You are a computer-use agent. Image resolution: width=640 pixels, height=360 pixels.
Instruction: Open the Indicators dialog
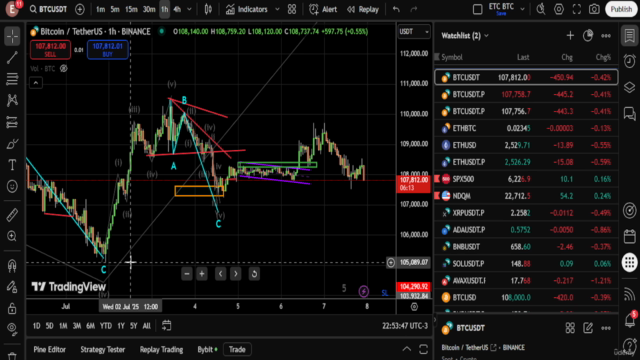(247, 9)
